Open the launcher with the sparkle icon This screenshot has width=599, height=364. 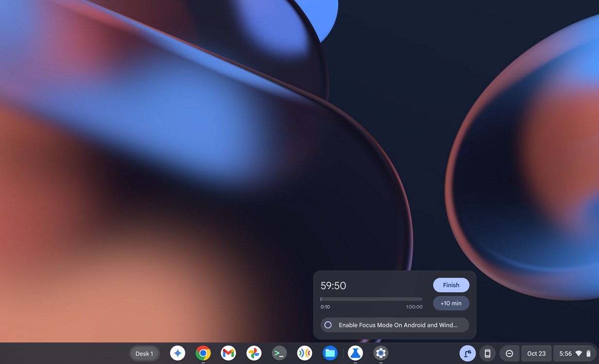177,353
